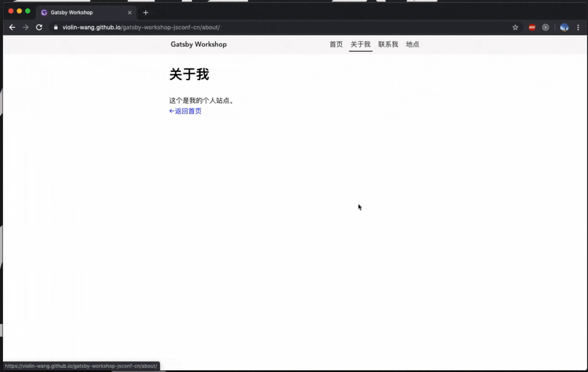The width and height of the screenshot is (588, 372).
Task: Open a new tab with plus button
Action: click(x=145, y=13)
